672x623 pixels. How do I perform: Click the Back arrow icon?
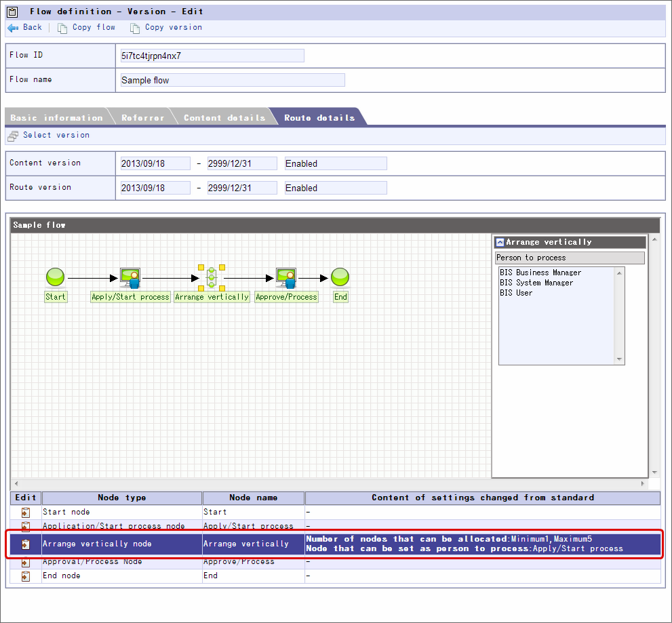(x=13, y=28)
